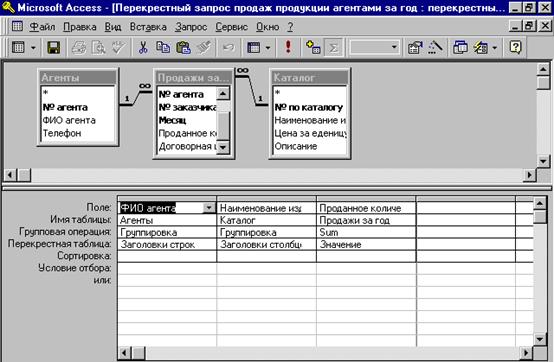
Task: Click the Build wand icon
Action: point(435,47)
